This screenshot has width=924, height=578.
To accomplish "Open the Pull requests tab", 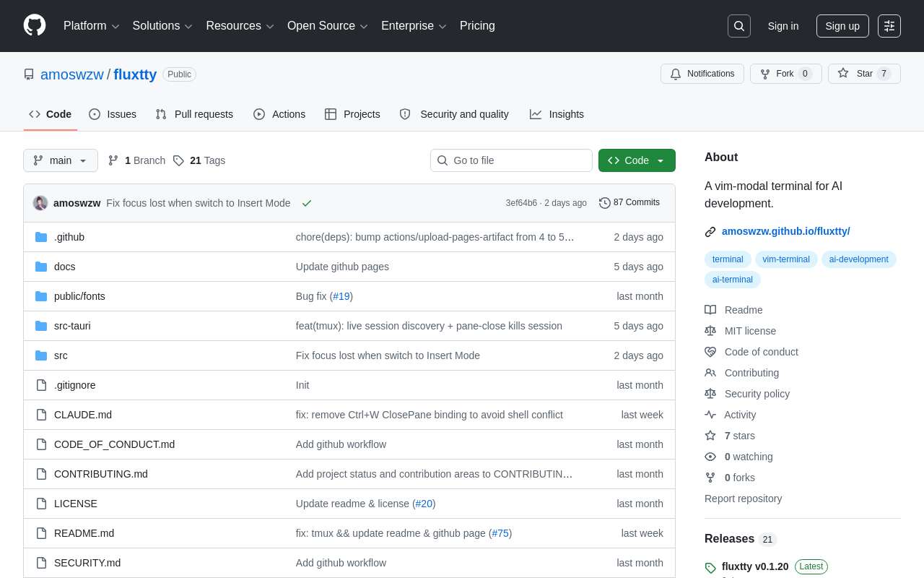I will point(194,114).
